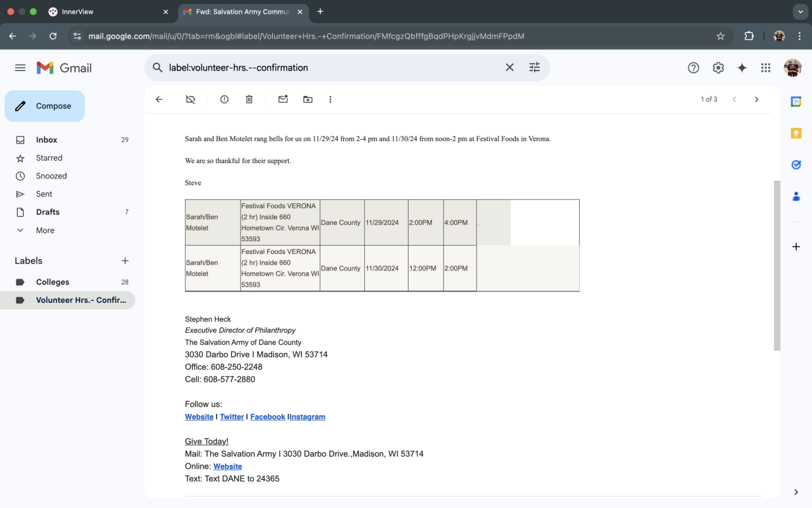Open more actions three-dot menu
The height and width of the screenshot is (508, 812).
[331, 99]
